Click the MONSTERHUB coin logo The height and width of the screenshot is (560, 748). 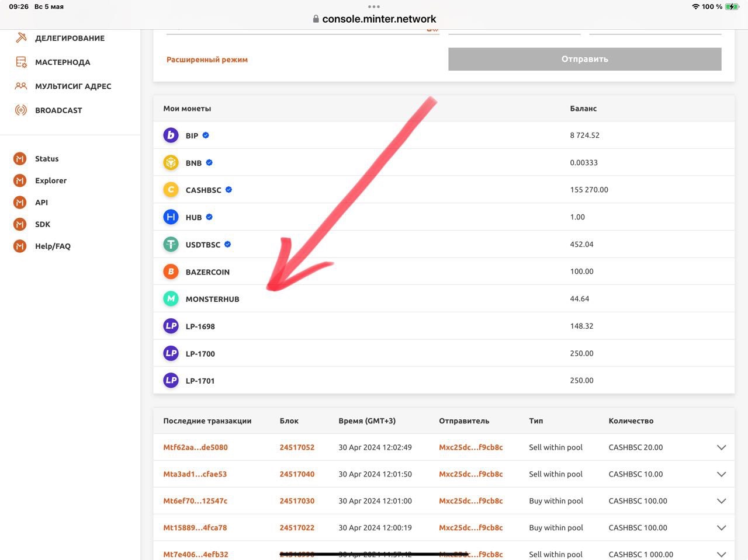coord(171,299)
